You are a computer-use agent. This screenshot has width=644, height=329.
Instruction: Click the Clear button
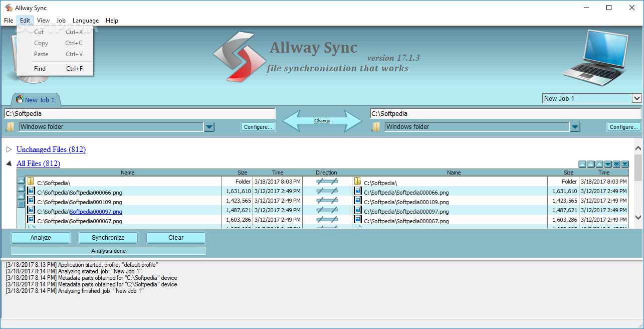tap(176, 238)
